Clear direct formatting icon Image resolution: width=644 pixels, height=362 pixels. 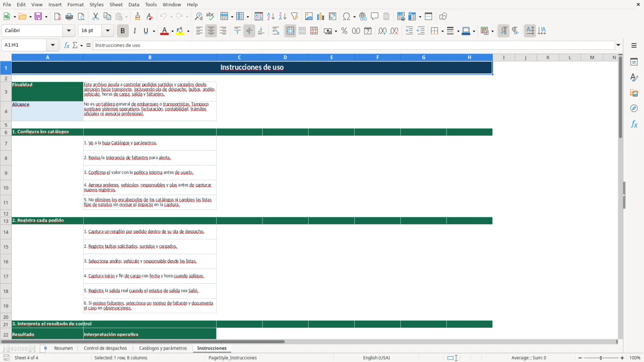(149, 16)
